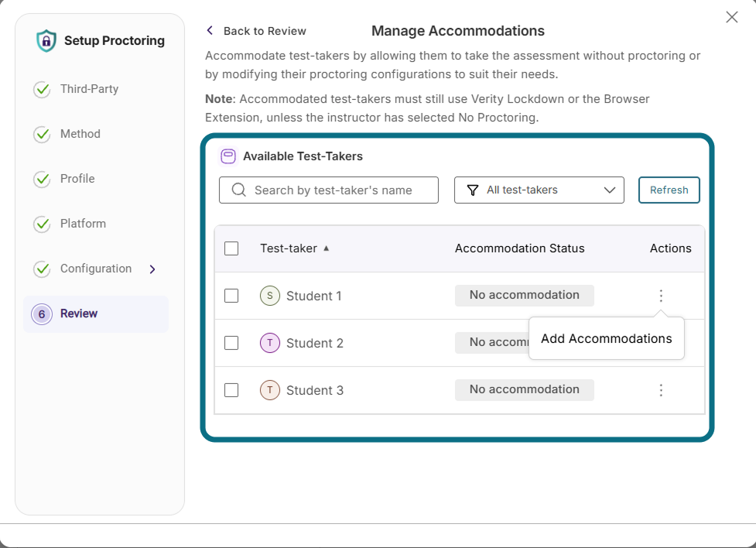Click the Available Test-Takers heading
The height and width of the screenshot is (548, 756).
click(x=303, y=156)
